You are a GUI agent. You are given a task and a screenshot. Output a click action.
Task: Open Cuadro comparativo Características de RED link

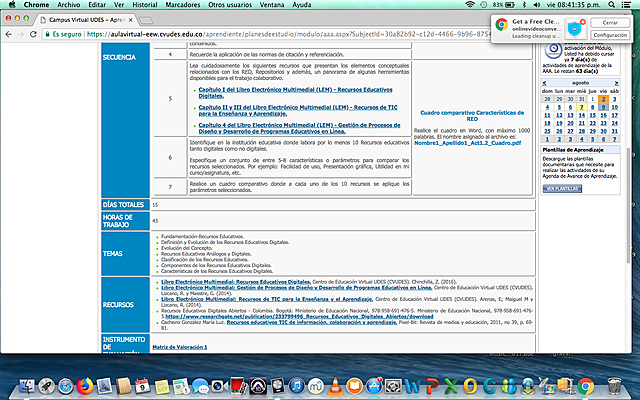472,116
